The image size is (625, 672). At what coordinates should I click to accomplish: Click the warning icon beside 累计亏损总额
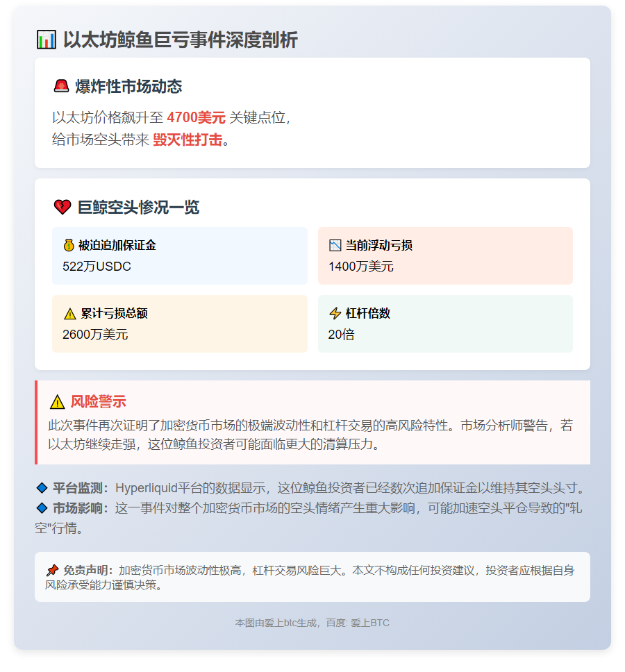pyautogui.click(x=69, y=314)
